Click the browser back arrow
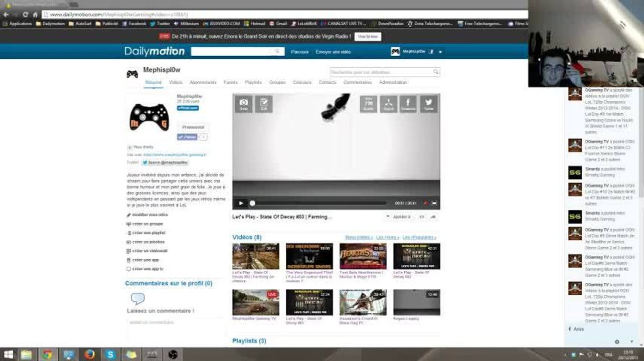The image size is (644, 361). click(x=6, y=15)
